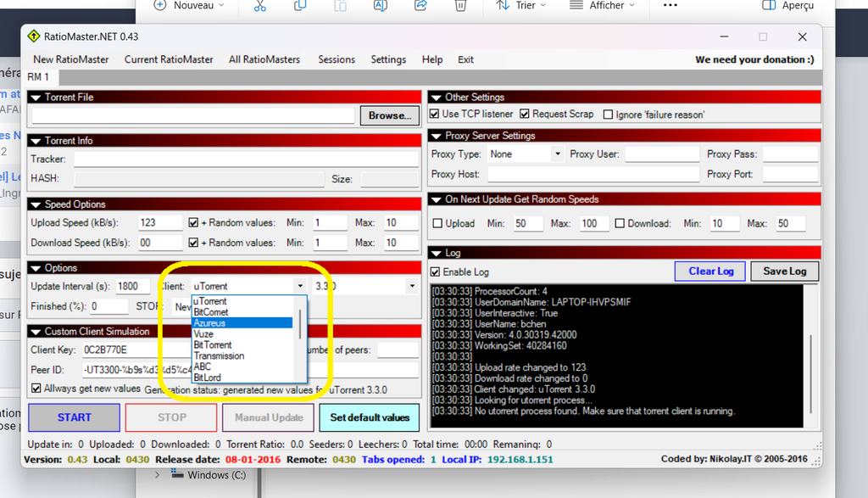The image size is (868, 498).
Task: Open the Afficher view dropdown in Explorer
Action: pos(603,6)
